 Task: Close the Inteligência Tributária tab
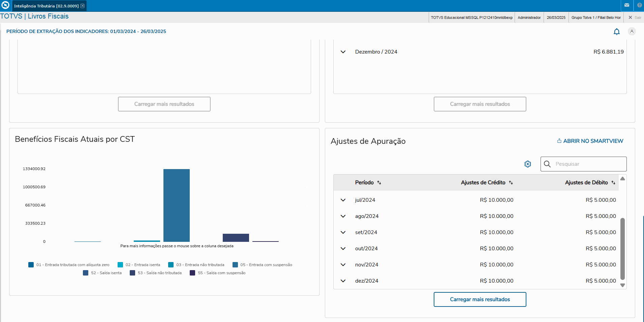click(83, 6)
